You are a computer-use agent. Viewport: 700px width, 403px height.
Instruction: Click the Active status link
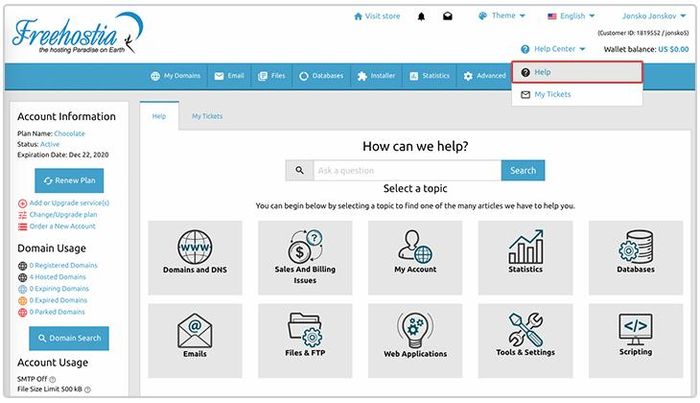[x=50, y=144]
